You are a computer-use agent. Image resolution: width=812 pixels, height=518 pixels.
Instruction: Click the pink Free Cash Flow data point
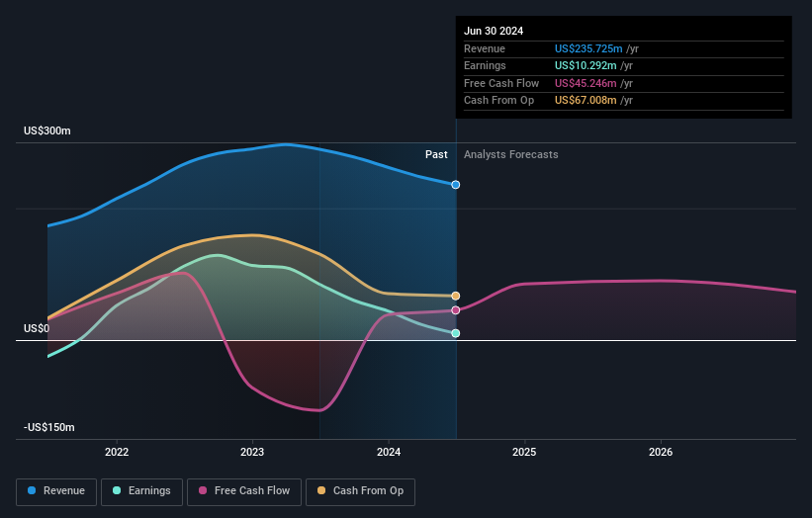456,310
